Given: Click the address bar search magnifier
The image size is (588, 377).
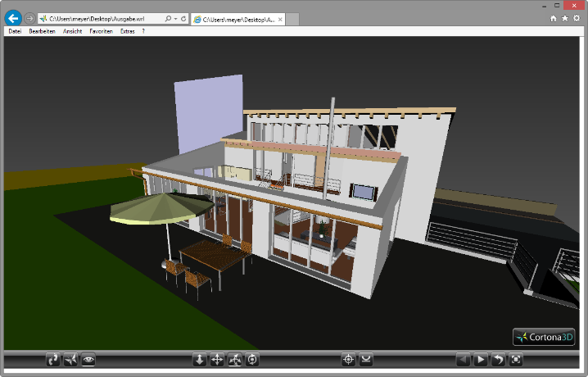Looking at the screenshot, I should click(168, 18).
